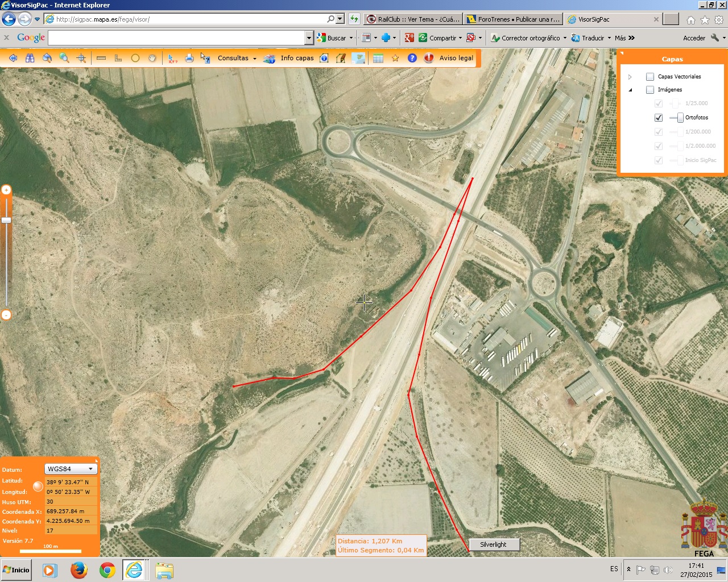This screenshot has width=728, height=582.
Task: Click the print map icon
Action: [189, 58]
